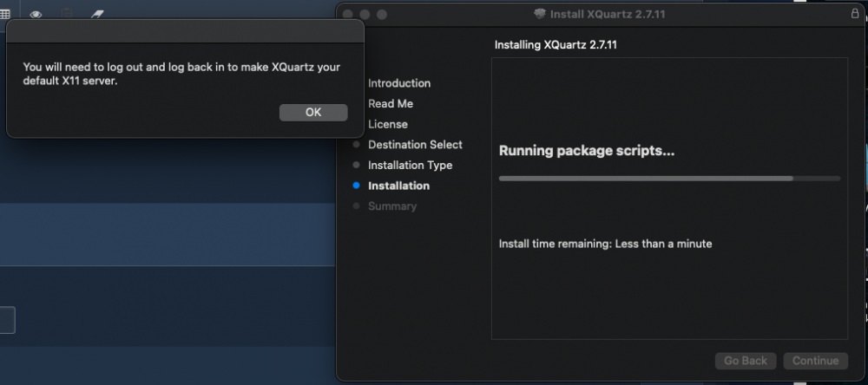The width and height of the screenshot is (868, 385).
Task: Select the License installer step
Action: click(x=387, y=124)
